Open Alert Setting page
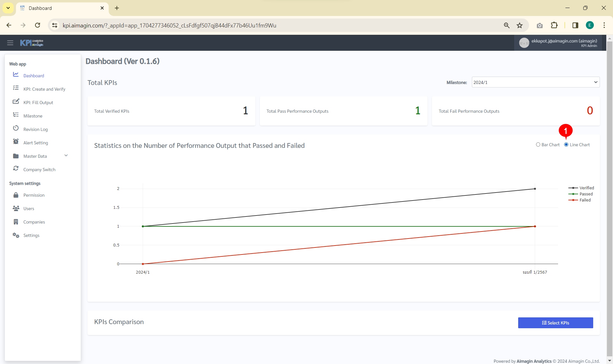This screenshot has width=613, height=364. pos(35,143)
